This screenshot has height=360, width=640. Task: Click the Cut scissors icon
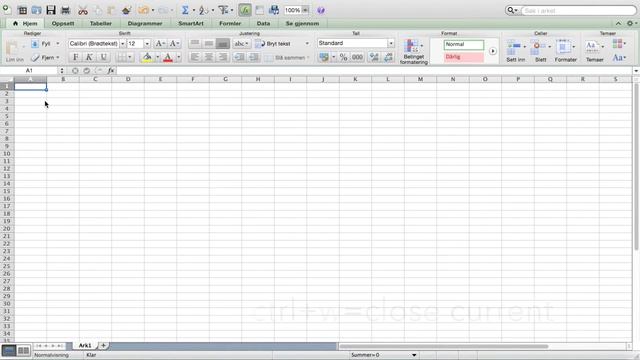pyautogui.click(x=83, y=10)
